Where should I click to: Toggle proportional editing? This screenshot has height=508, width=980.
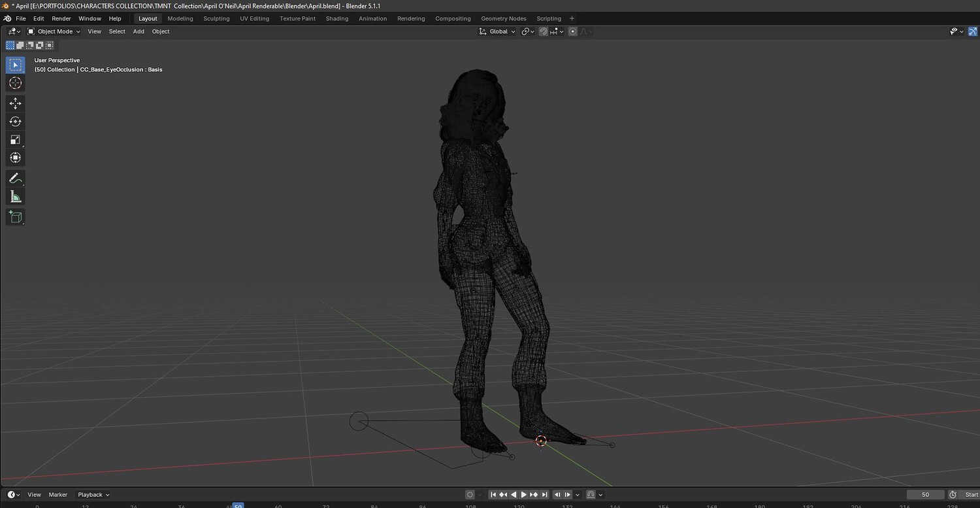click(573, 31)
